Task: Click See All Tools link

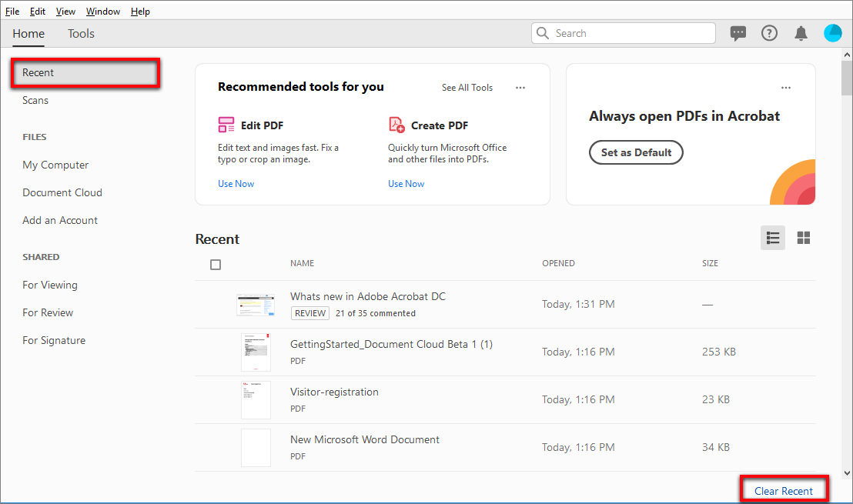Action: point(467,88)
